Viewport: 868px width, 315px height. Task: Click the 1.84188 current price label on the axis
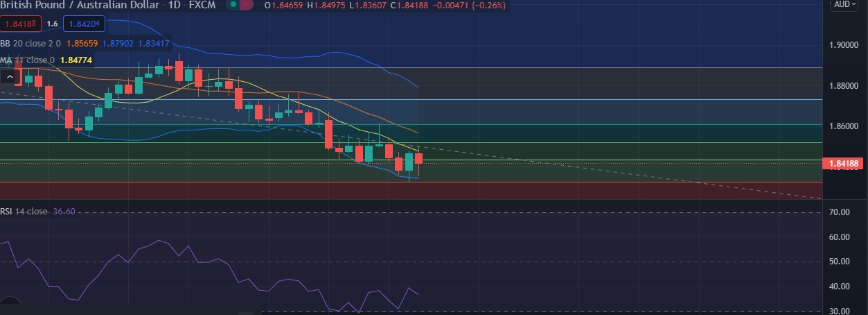844,164
